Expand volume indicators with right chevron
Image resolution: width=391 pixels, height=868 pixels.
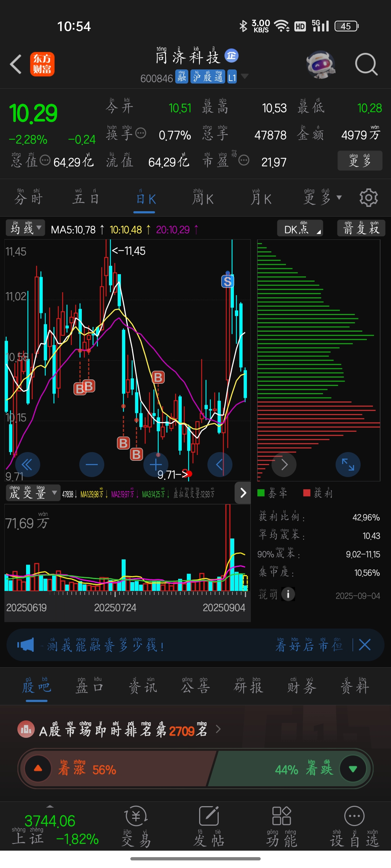[243, 493]
